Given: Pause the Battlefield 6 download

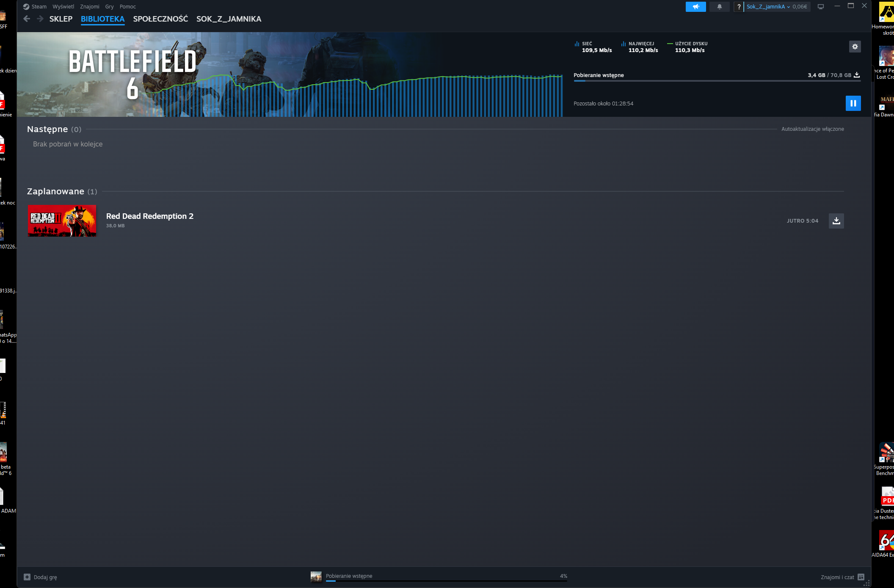Looking at the screenshot, I should click(x=853, y=103).
